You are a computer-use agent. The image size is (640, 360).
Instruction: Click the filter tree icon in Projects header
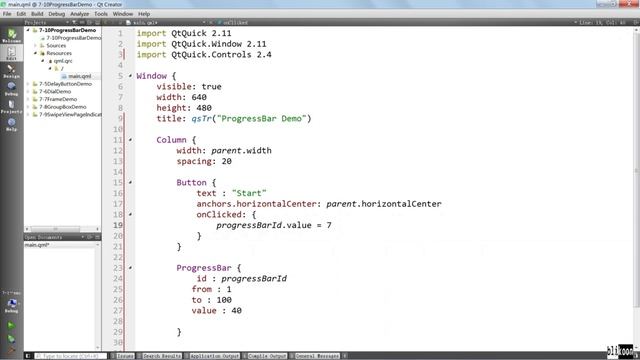point(74,22)
